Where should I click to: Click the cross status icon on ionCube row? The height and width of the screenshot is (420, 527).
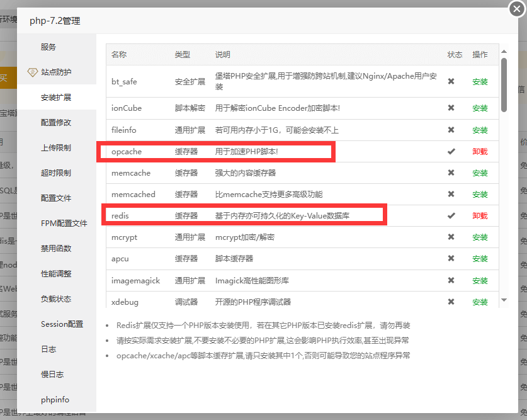(x=451, y=108)
